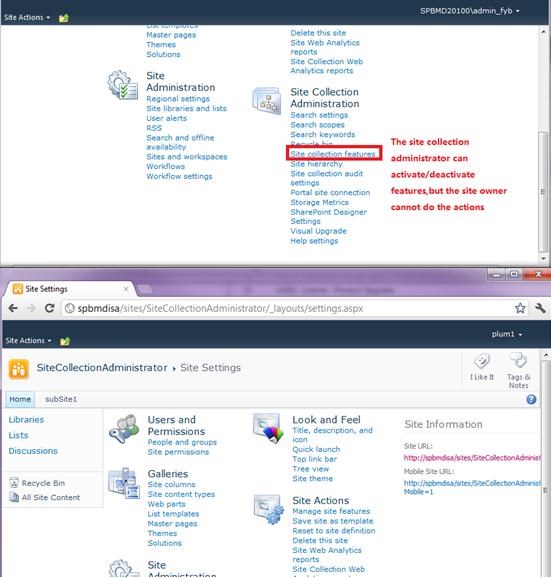Open a new browser tab
551x578 pixels.
[145, 289]
